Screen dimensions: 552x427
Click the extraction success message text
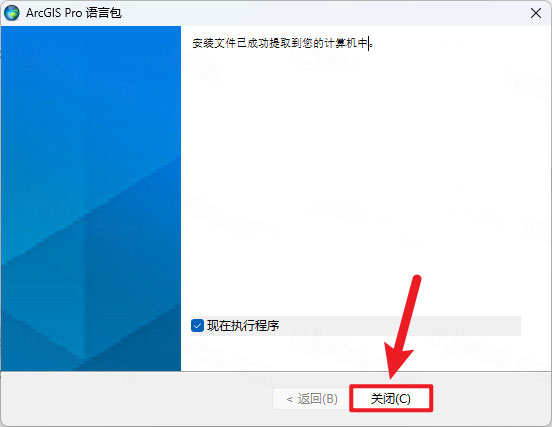pyautogui.click(x=282, y=43)
